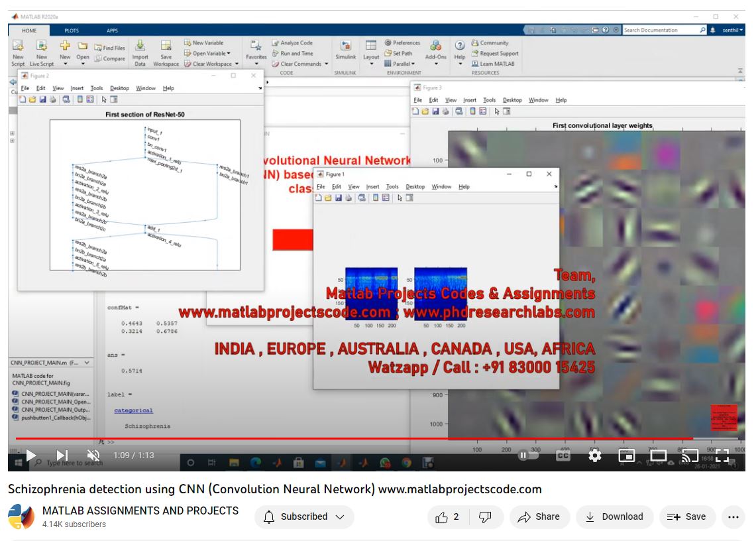Click Analyze Code in ribbon

292,42
